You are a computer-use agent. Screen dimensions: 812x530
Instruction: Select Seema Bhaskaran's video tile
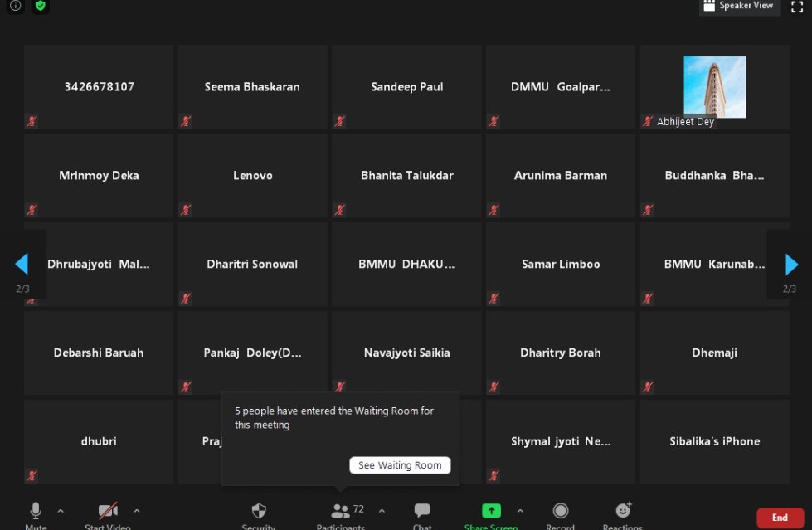tap(253, 86)
